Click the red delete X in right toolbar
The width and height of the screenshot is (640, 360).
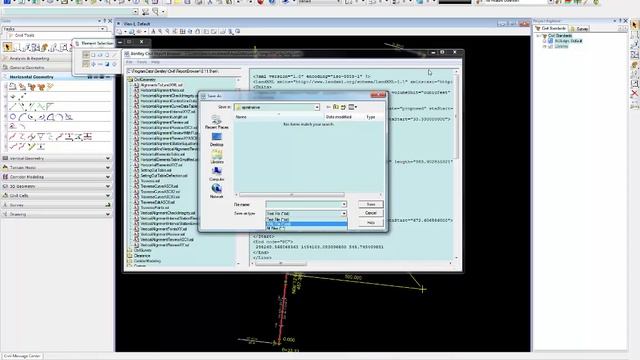pyautogui.click(x=634, y=93)
